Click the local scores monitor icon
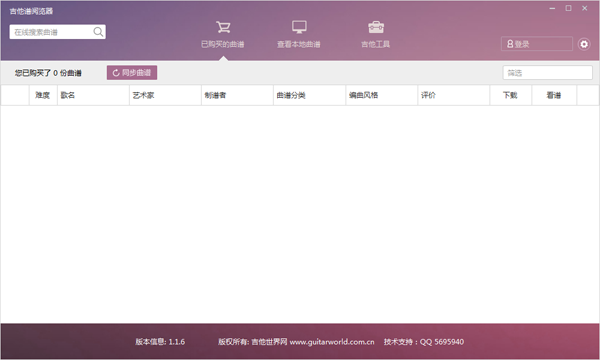 299,27
